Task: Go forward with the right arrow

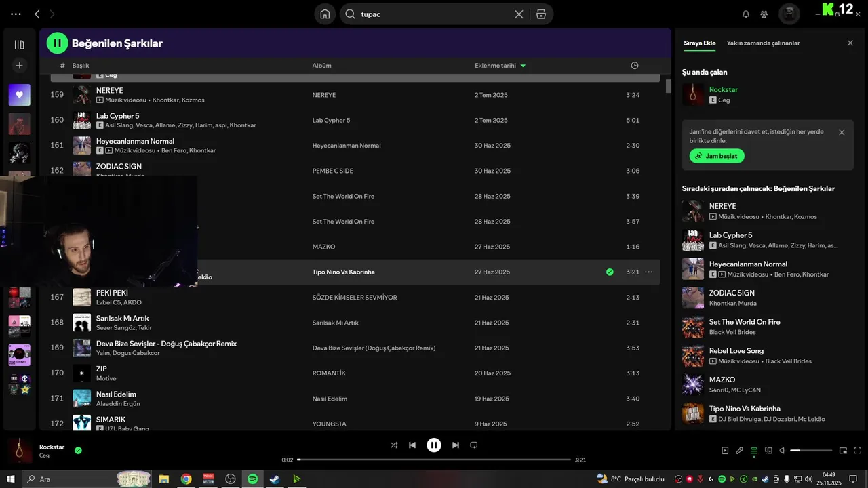Action: 52,14
